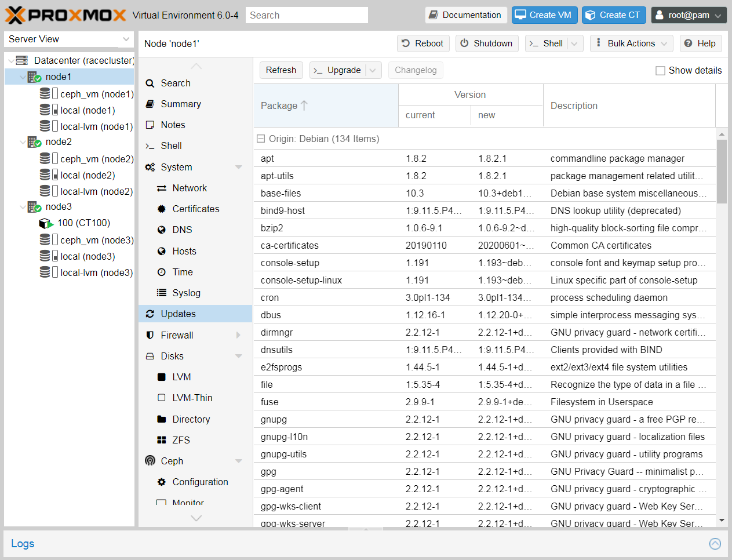Collapse the Ceph submenu arrow
This screenshot has width=732, height=560.
point(239,461)
